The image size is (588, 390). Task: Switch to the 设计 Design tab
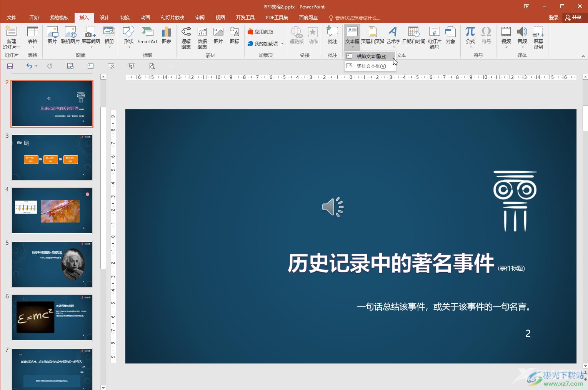point(105,18)
